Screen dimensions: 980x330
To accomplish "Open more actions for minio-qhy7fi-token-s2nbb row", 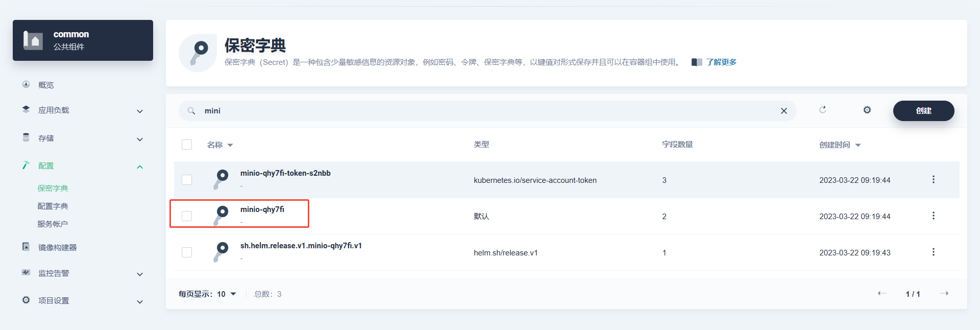I will click(933, 179).
